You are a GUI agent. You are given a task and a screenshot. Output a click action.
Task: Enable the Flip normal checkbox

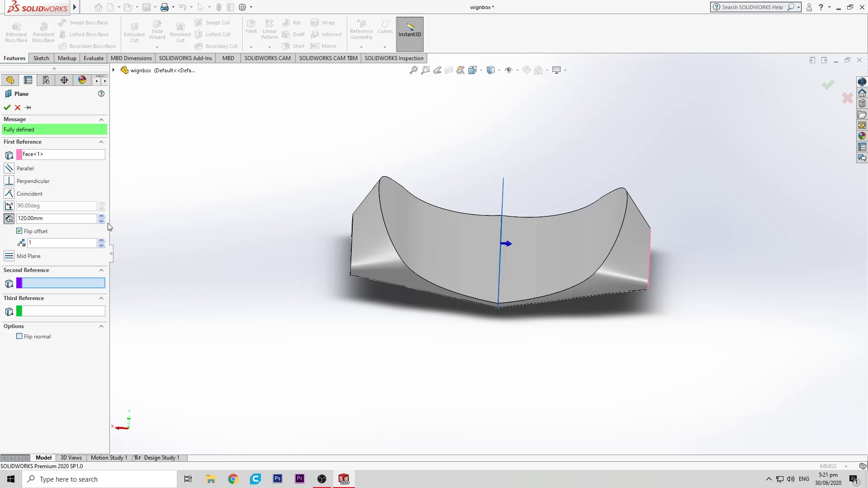pyautogui.click(x=19, y=336)
